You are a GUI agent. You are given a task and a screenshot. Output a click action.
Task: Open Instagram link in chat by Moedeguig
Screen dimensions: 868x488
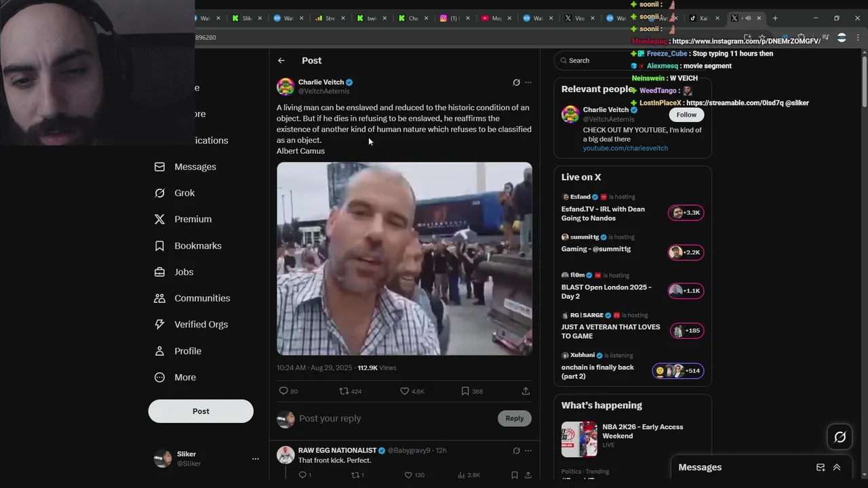pyautogui.click(x=747, y=41)
